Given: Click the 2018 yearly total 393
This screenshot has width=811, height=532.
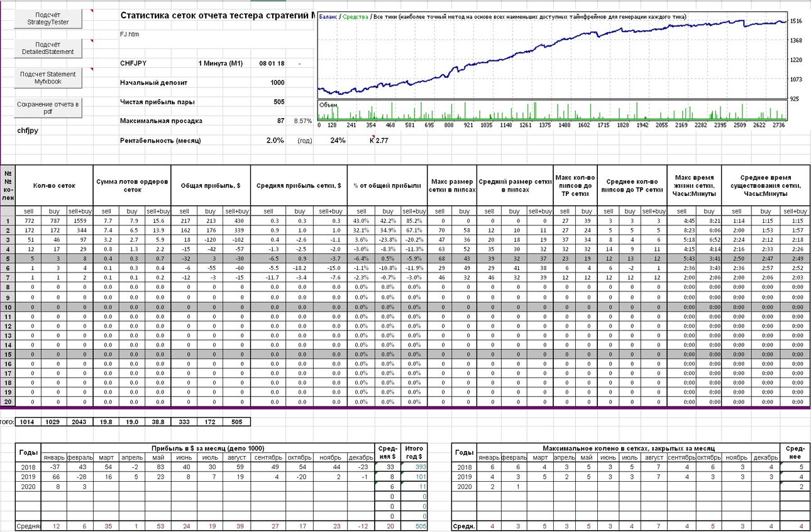Looking at the screenshot, I should 414,467.
